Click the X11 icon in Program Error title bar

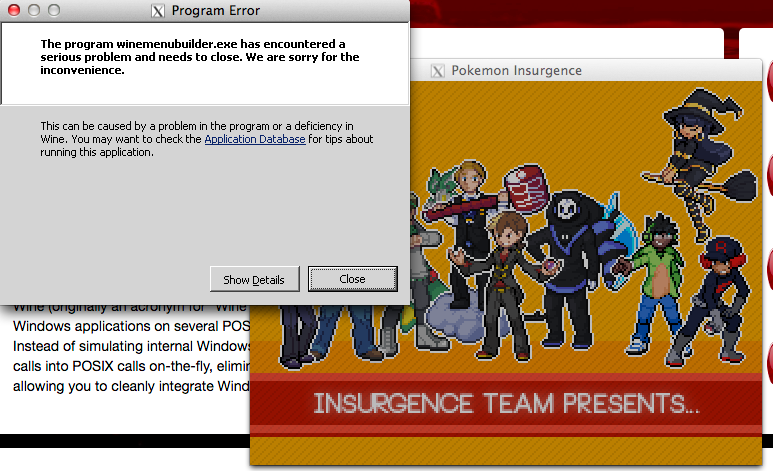(x=158, y=11)
